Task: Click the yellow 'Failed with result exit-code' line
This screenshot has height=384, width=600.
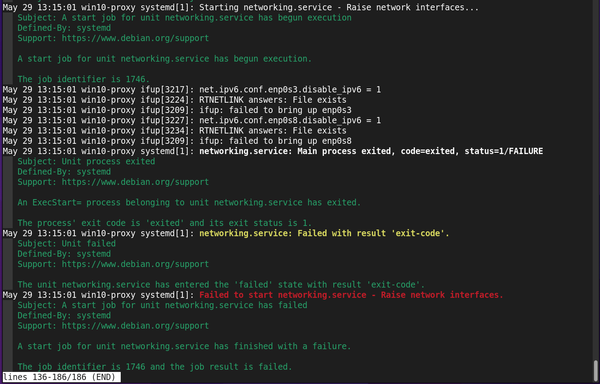Action: (x=324, y=233)
